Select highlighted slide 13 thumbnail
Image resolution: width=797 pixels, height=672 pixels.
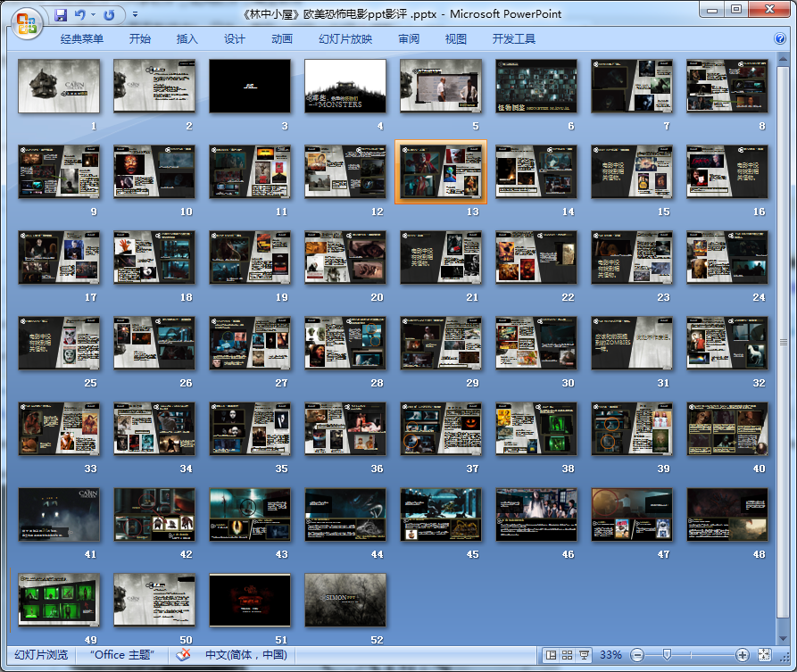coord(441,172)
